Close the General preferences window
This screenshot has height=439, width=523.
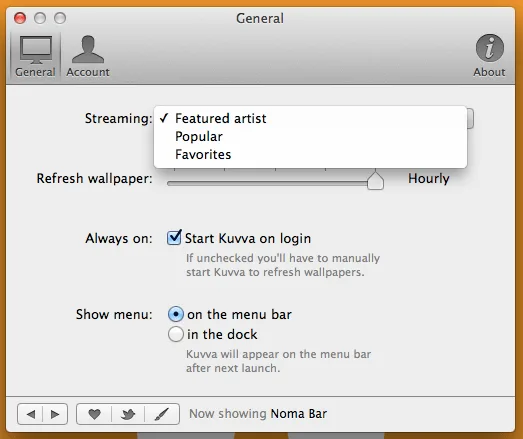[x=20, y=18]
